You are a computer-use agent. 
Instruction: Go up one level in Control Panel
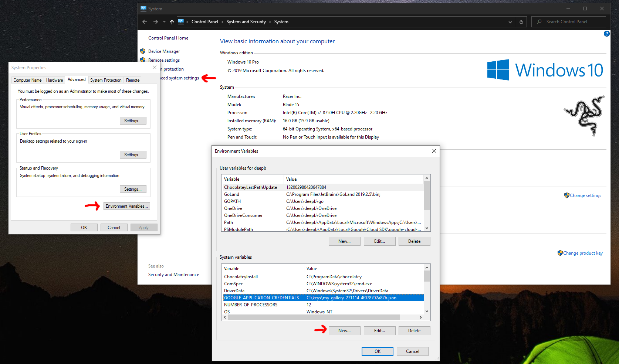coord(172,22)
